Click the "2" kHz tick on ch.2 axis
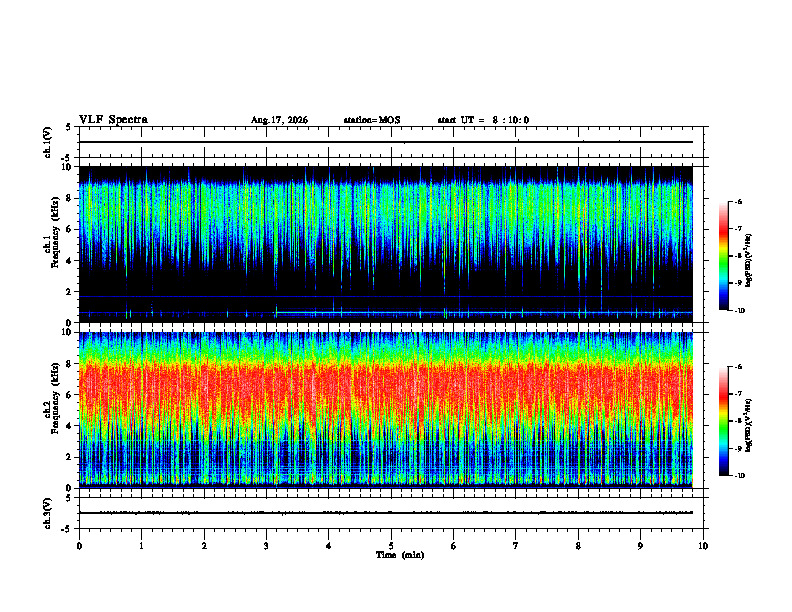The height and width of the screenshot is (612, 792). [x=68, y=457]
